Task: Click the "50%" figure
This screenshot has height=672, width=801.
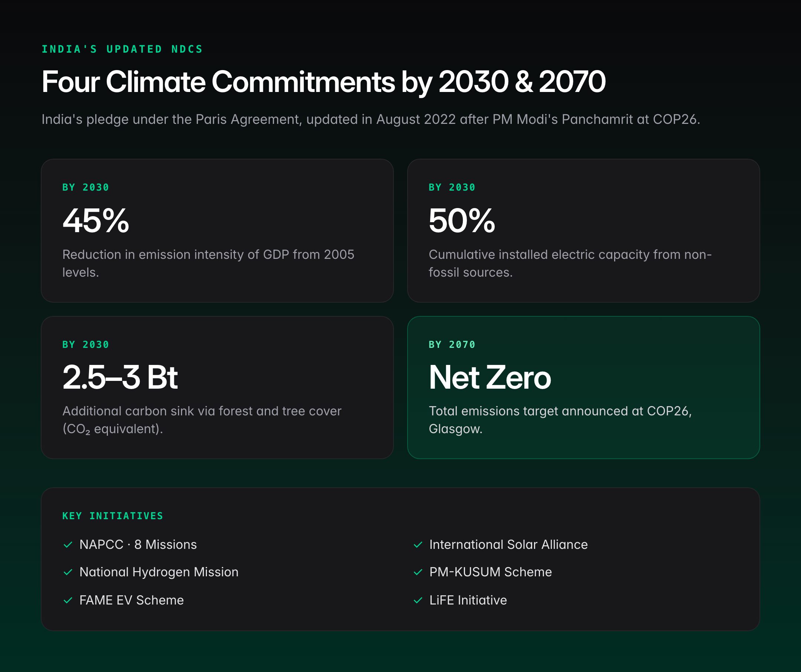Action: click(x=462, y=220)
